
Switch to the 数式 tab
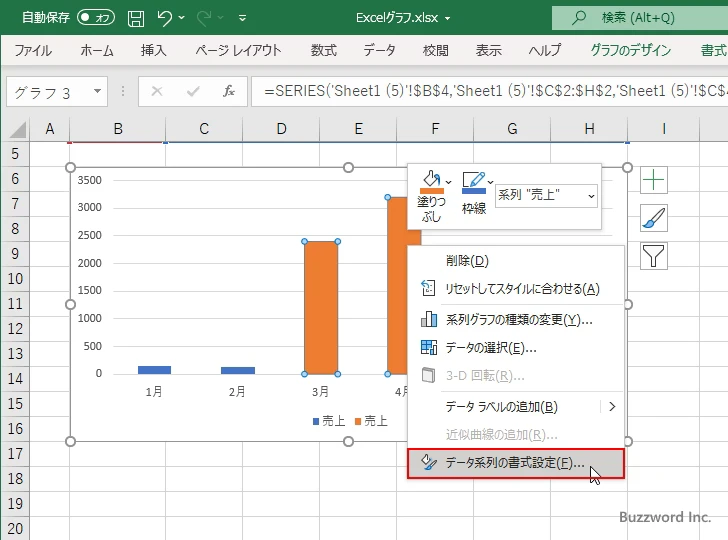click(324, 50)
